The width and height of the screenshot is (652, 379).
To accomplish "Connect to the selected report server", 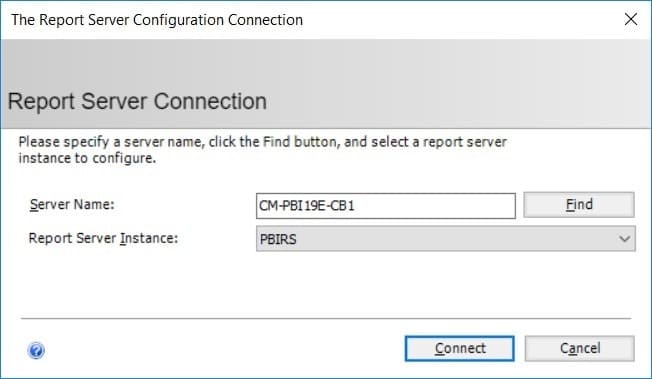I will point(459,348).
